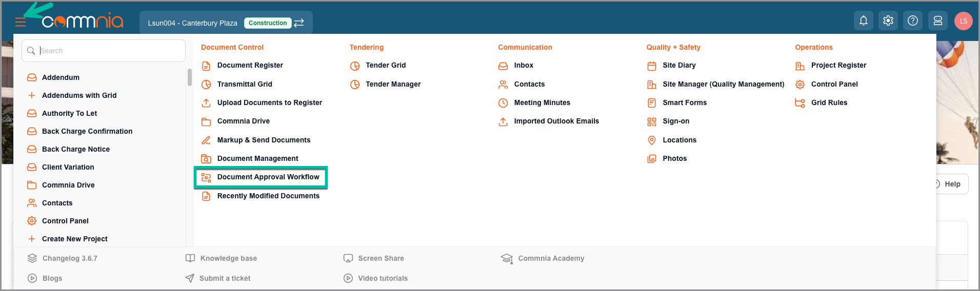Open the Knowledge base link
This screenshot has height=291, width=980.
[228, 258]
